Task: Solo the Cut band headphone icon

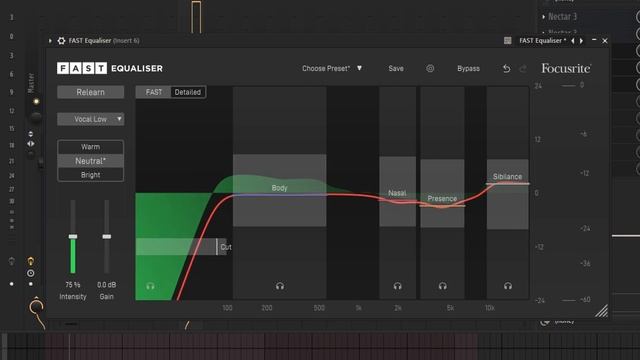Action: point(150,286)
